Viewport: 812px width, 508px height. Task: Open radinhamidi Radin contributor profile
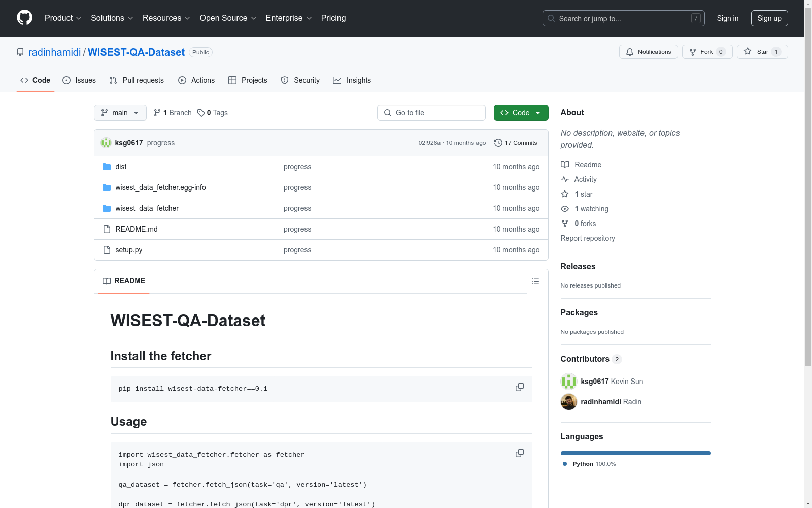[x=611, y=402]
